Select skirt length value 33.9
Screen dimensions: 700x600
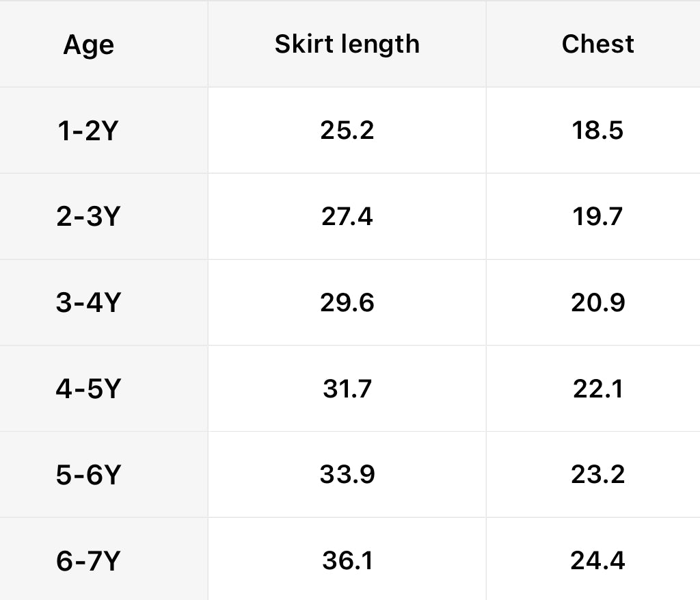pyautogui.click(x=347, y=475)
